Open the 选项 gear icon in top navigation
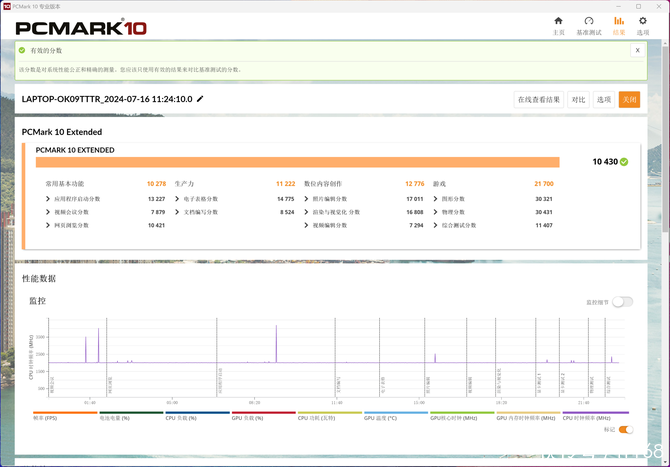Viewport: 670px width, 467px height. click(643, 25)
